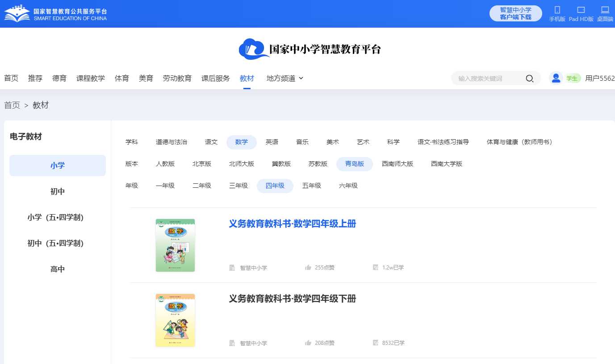Click the Smart Education of China logo
Viewport: 615px width, 364px height.
click(56, 14)
